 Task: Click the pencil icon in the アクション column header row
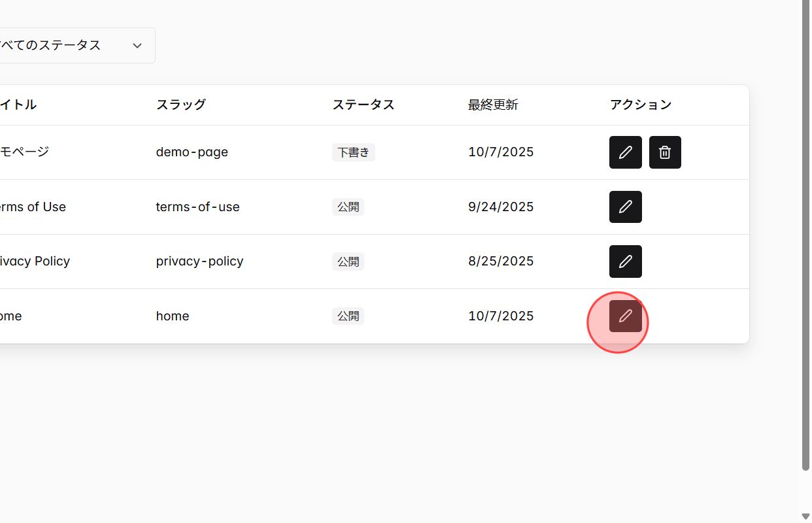625,152
